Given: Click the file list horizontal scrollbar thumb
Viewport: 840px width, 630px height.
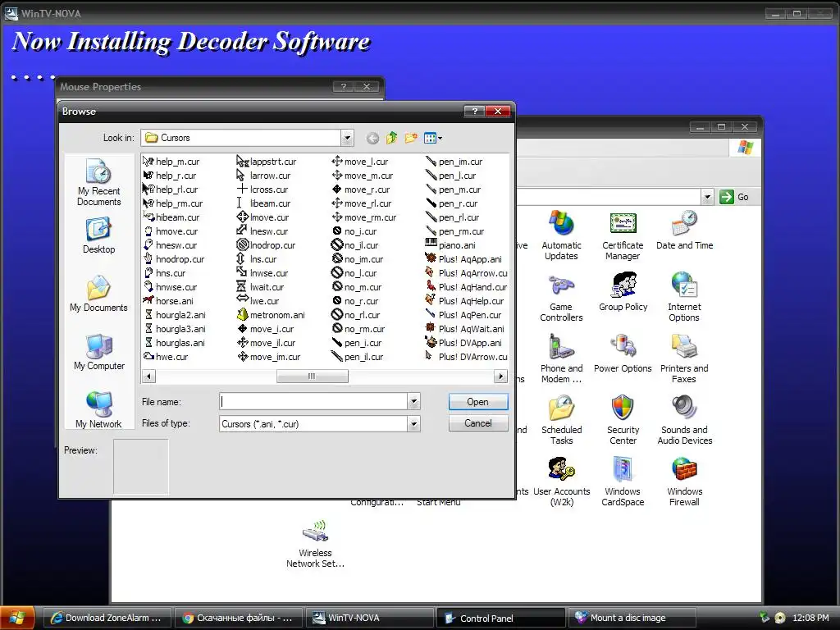Looking at the screenshot, I should pos(313,376).
